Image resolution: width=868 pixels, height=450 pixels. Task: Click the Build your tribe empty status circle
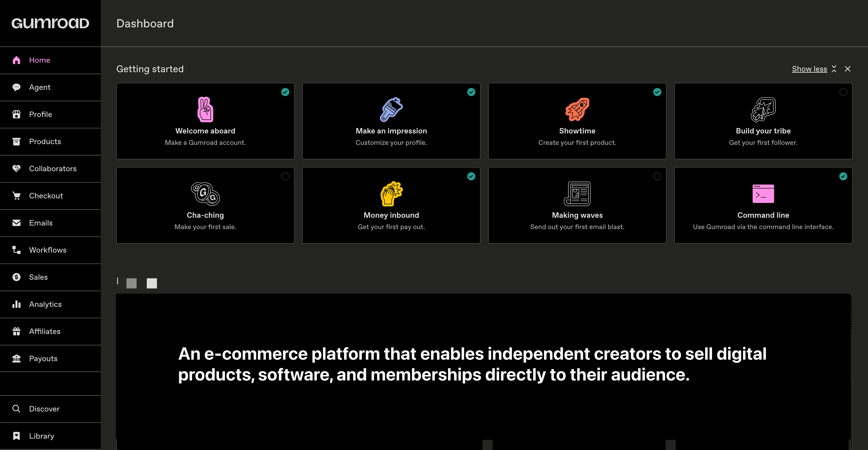[x=843, y=92]
